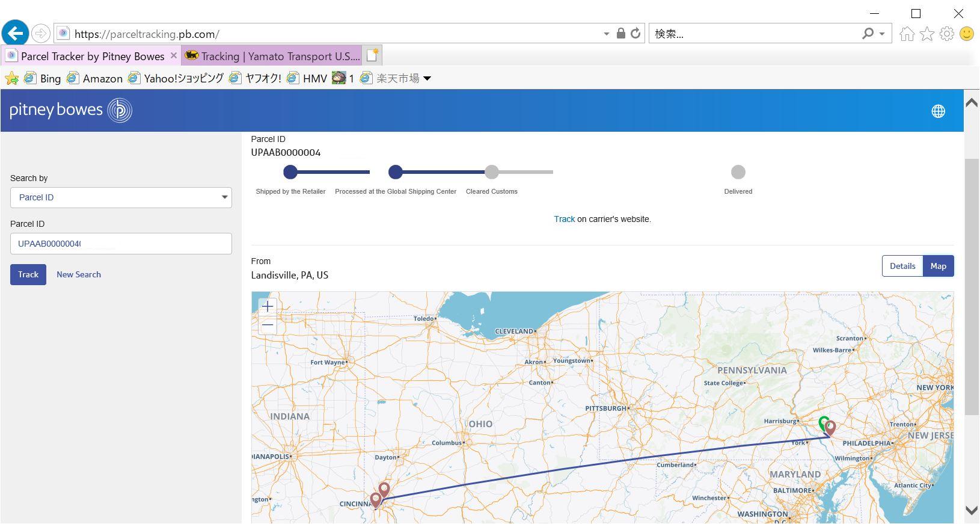Switch to Details view
The height and width of the screenshot is (524, 980).
tap(902, 266)
